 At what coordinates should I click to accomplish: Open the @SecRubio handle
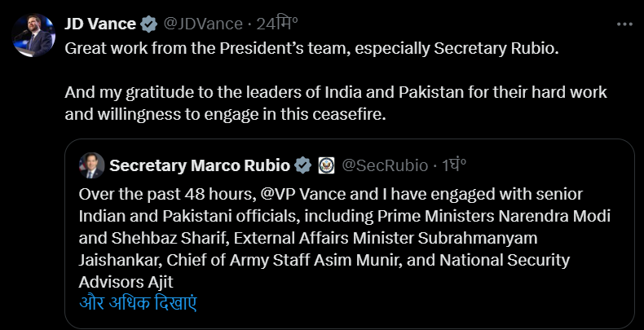(x=384, y=165)
